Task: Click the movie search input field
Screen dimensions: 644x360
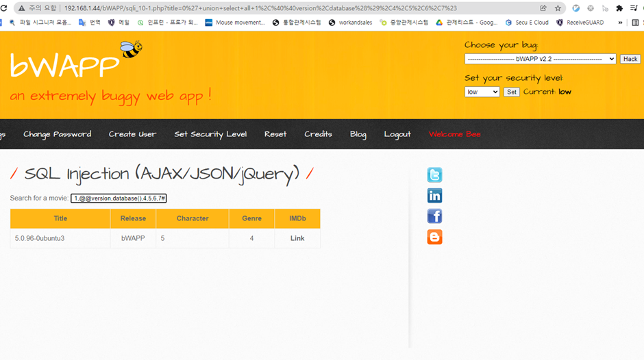Action: 119,198
